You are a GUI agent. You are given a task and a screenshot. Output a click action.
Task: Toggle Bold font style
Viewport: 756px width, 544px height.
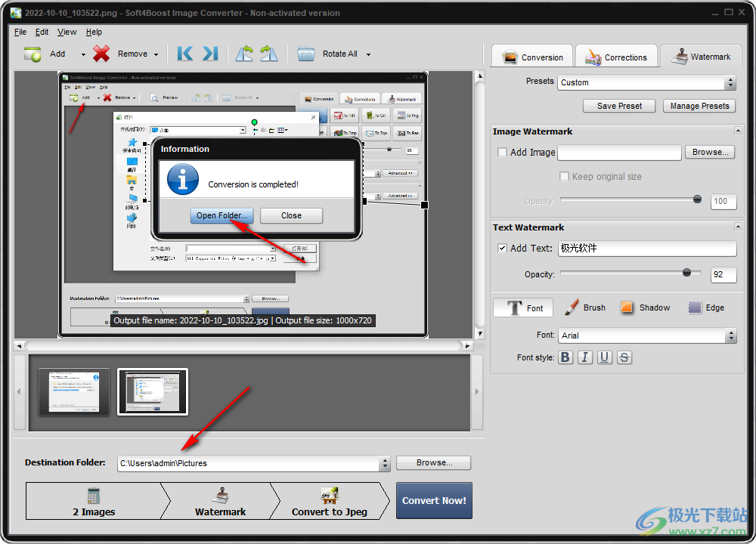[x=565, y=357]
